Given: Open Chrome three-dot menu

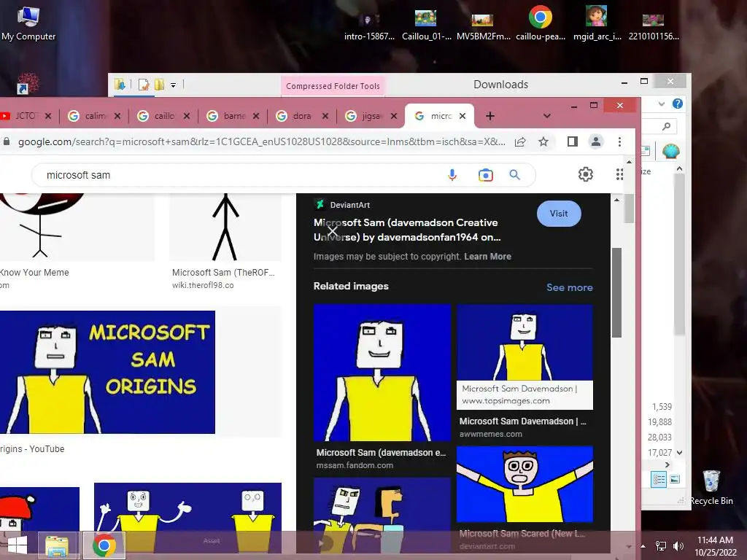Looking at the screenshot, I should pyautogui.click(x=619, y=141).
